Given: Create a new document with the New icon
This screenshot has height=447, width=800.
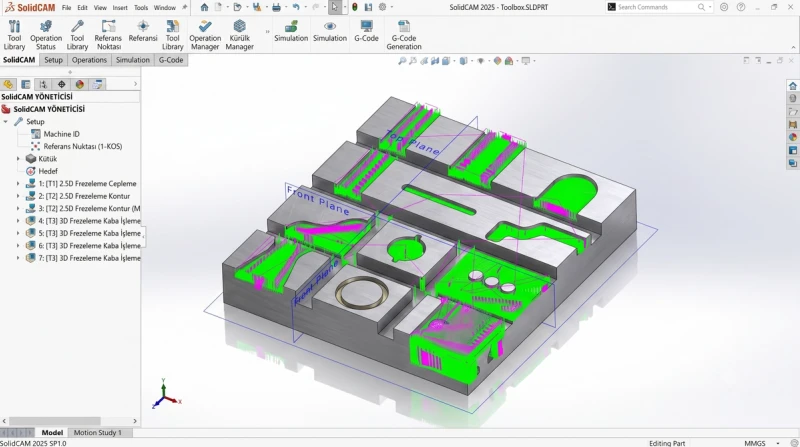Looking at the screenshot, I should [x=218, y=7].
